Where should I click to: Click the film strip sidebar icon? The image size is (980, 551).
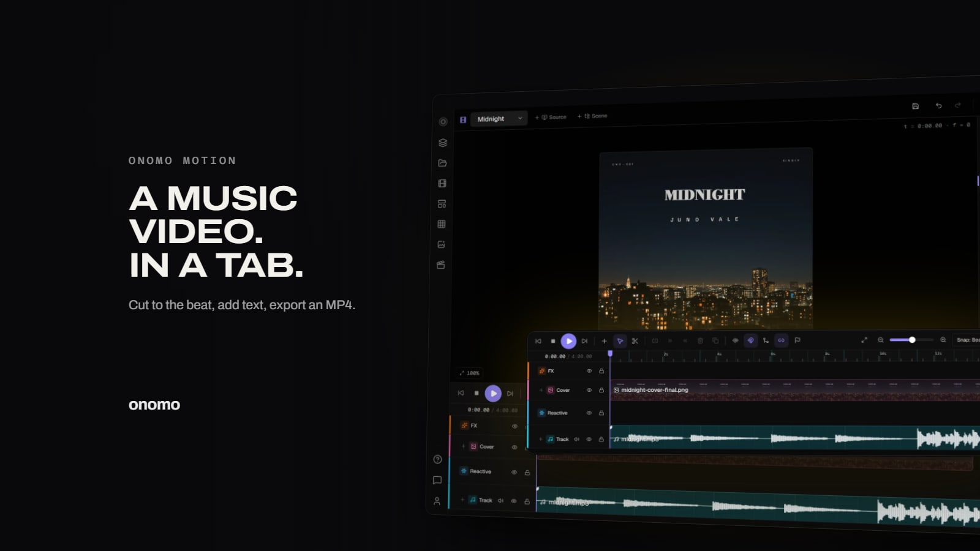[442, 183]
